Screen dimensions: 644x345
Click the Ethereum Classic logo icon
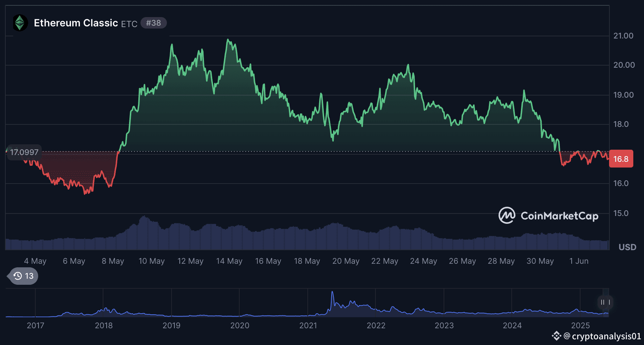(x=20, y=23)
